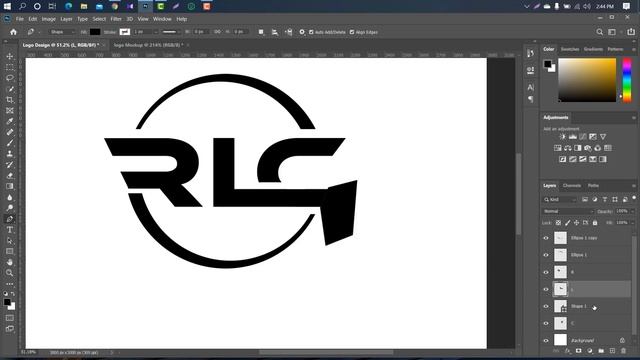
Task: Open the Layer menu
Action: point(66,19)
